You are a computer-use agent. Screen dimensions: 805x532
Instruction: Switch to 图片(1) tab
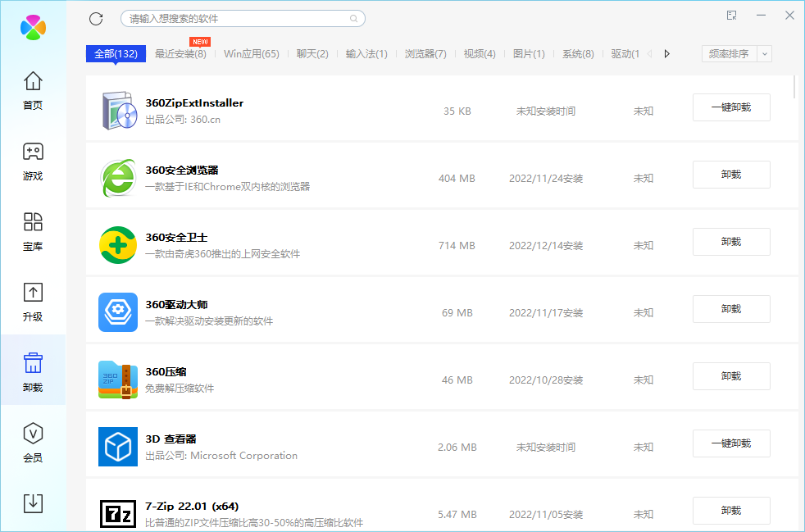pyautogui.click(x=529, y=54)
